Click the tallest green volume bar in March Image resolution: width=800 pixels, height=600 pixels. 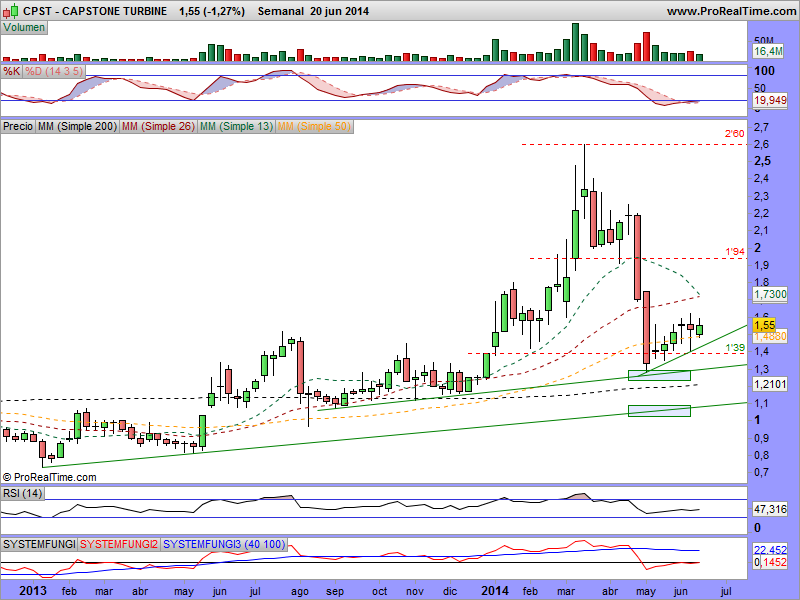(576, 42)
